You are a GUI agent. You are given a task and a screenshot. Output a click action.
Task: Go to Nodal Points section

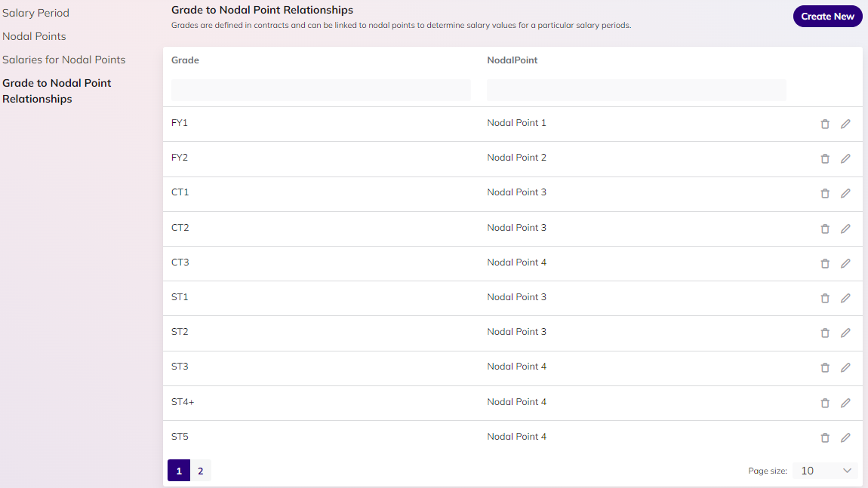point(34,36)
